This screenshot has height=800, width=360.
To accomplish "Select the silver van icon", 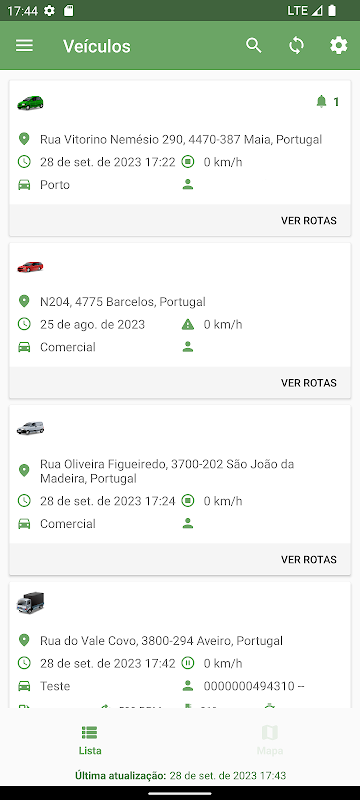I will pos(30,428).
